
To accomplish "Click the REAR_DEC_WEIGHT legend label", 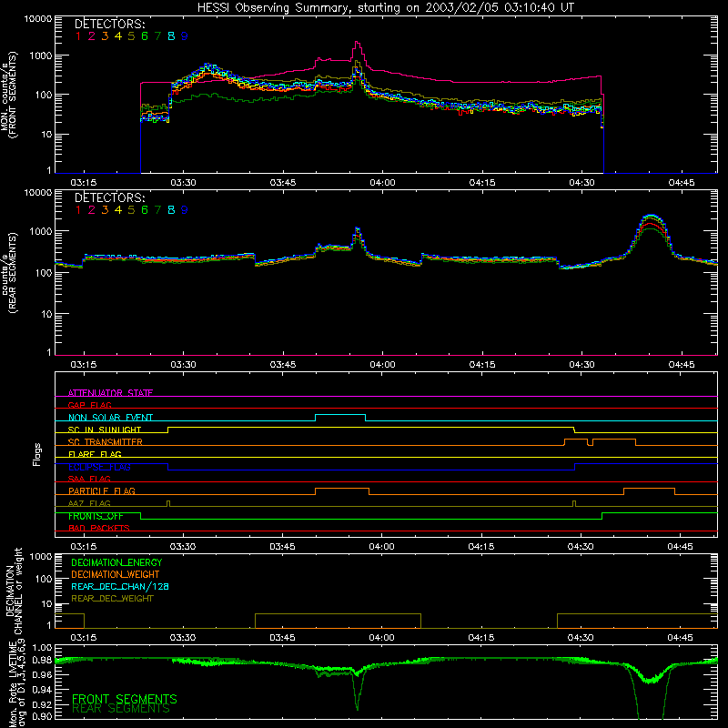I will coord(112,599).
